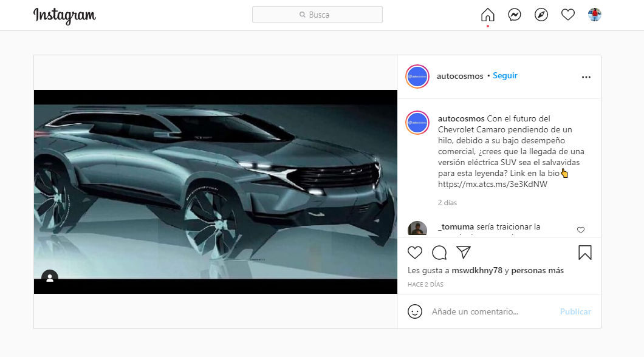Image resolution: width=644 pixels, height=357 pixels.
Task: Click autocosmos avatar beside the caption
Action: coord(417,123)
